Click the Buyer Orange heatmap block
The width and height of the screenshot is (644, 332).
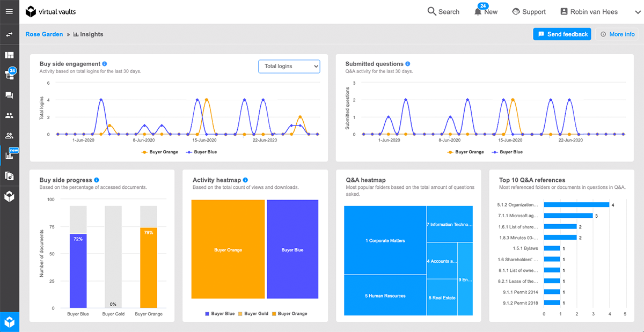tap(228, 249)
